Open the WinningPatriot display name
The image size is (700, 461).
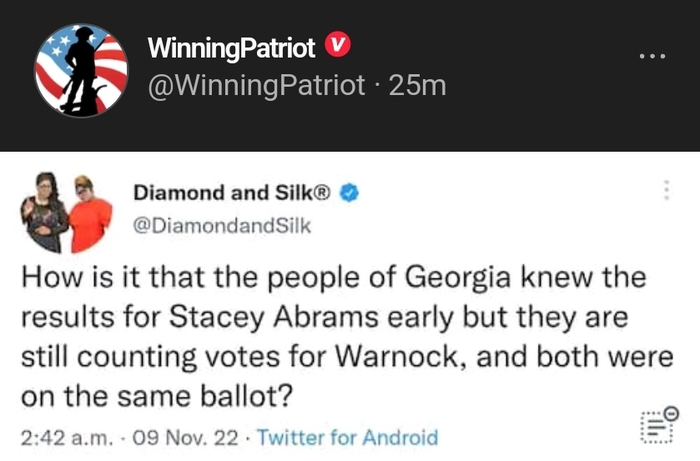pos(231,46)
